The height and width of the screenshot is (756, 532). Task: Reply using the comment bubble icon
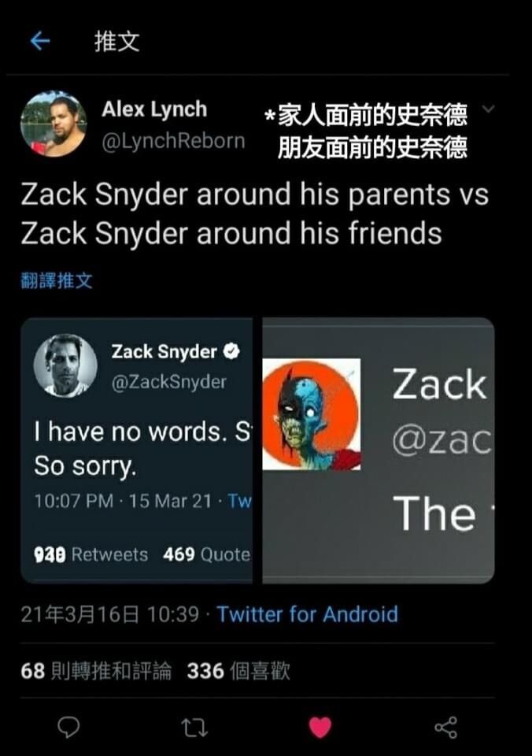click(68, 727)
